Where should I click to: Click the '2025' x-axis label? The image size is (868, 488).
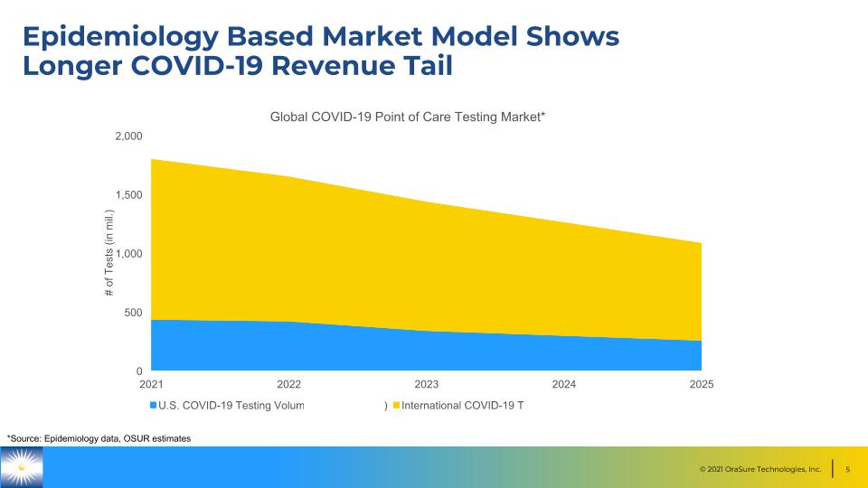coord(702,384)
